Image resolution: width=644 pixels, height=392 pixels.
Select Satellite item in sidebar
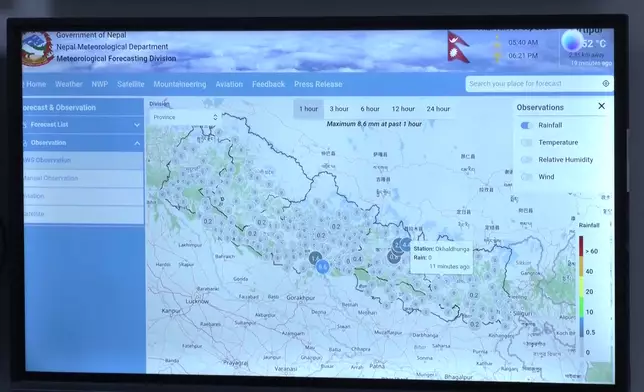point(83,214)
